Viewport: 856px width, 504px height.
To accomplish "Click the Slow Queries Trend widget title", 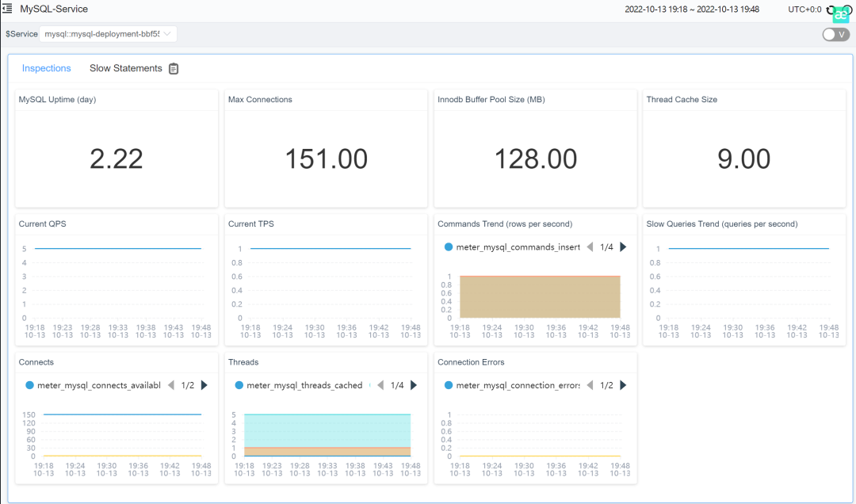I will (722, 224).
